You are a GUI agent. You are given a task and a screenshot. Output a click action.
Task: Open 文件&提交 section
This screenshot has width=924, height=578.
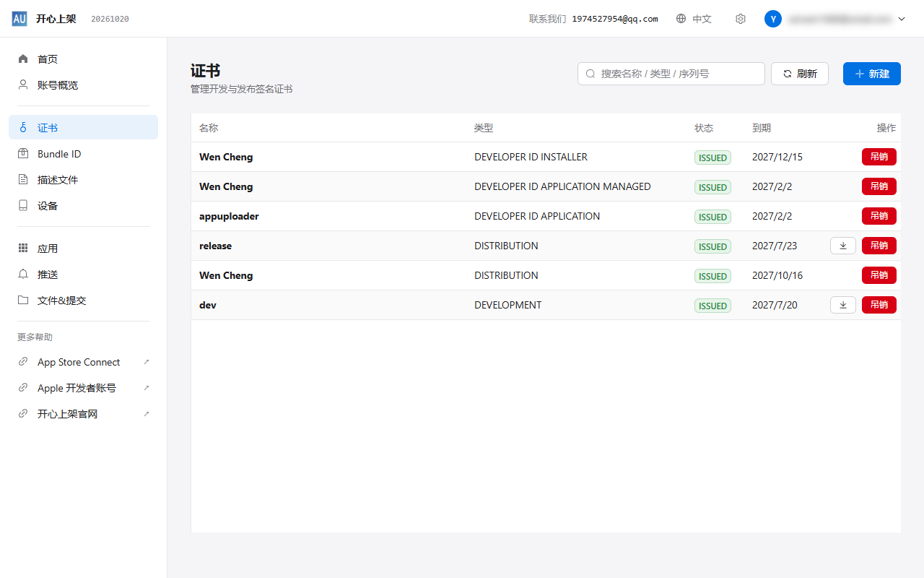pyautogui.click(x=83, y=301)
